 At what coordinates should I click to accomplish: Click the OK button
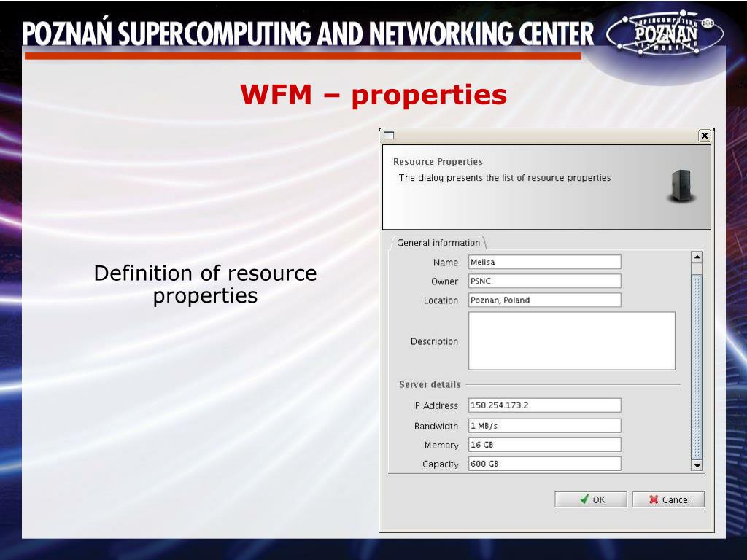tap(590, 499)
